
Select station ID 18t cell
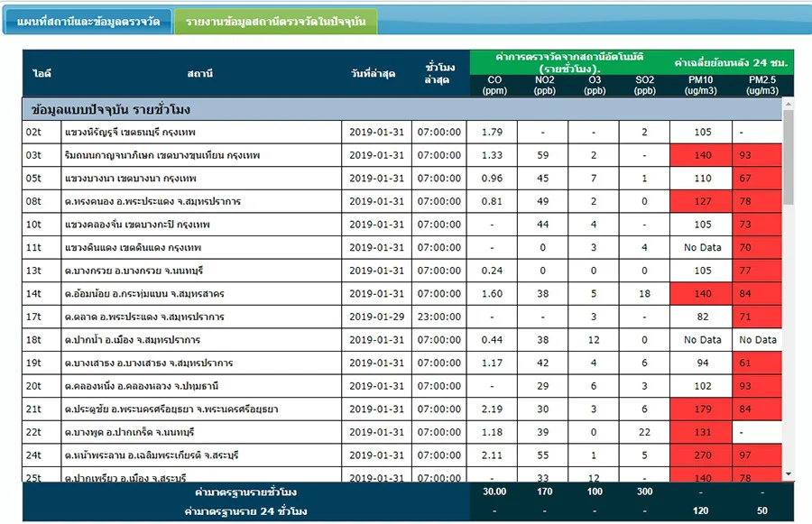(x=42, y=340)
